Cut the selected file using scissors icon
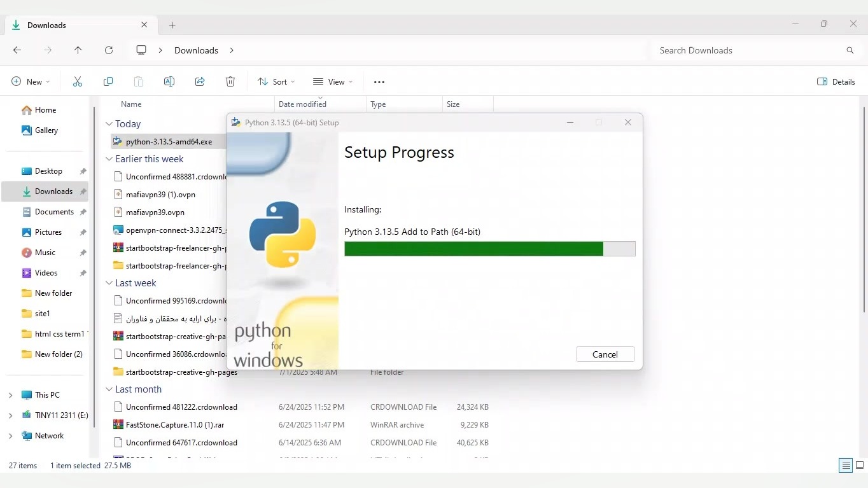 click(x=78, y=81)
